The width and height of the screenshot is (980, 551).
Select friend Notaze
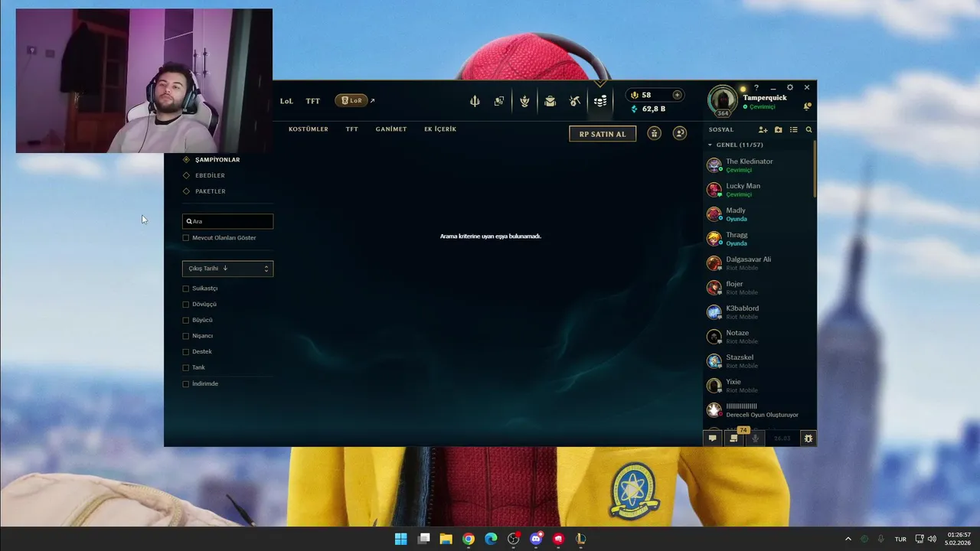click(x=757, y=337)
